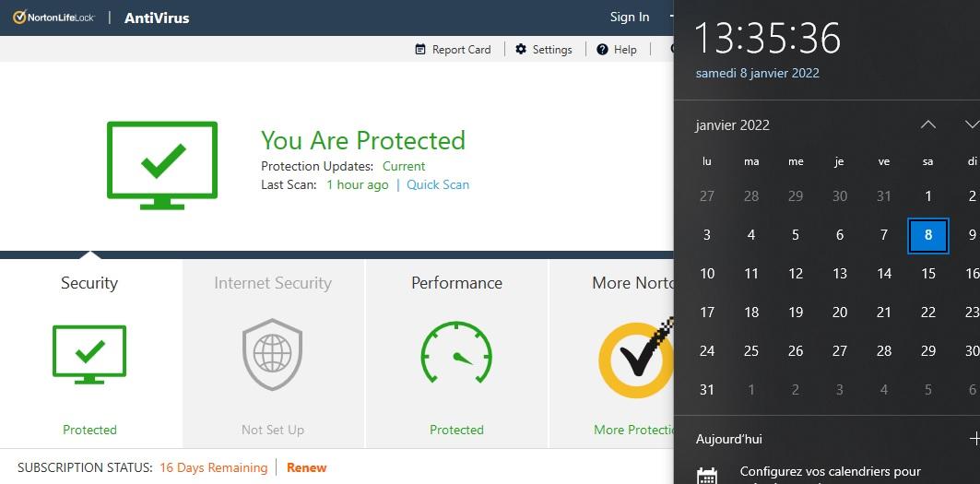Select greyed February 4 in calendar
This screenshot has width=980, height=484.
click(x=884, y=390)
